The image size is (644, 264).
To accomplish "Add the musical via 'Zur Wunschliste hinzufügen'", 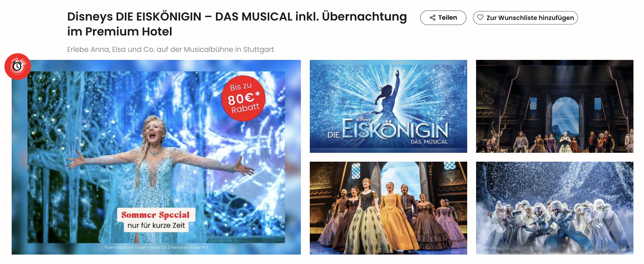I will pyautogui.click(x=525, y=18).
